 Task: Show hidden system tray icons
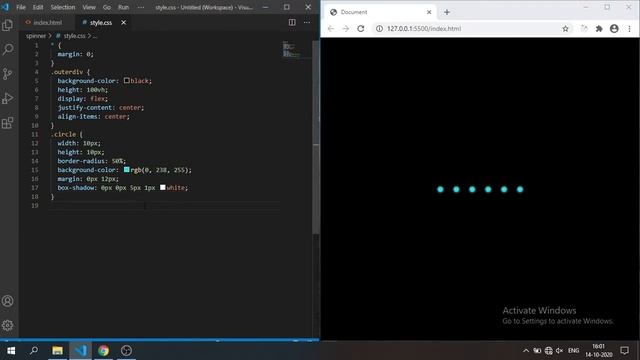(x=526, y=351)
